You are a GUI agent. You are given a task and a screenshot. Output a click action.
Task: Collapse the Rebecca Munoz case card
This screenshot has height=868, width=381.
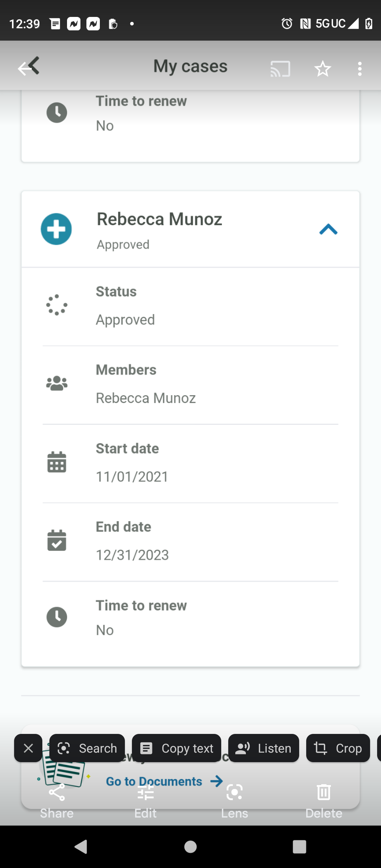point(328,230)
